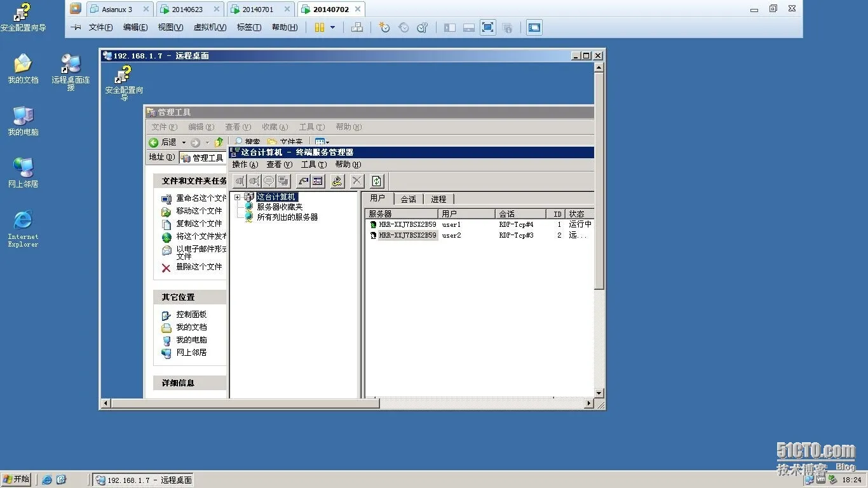Click the Remote Control monitors toolbar icon
Viewport: 868px width, 488px height.
coord(283,181)
